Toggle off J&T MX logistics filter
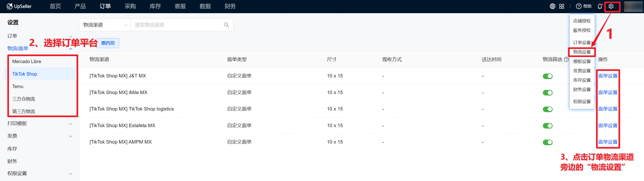 coord(548,76)
